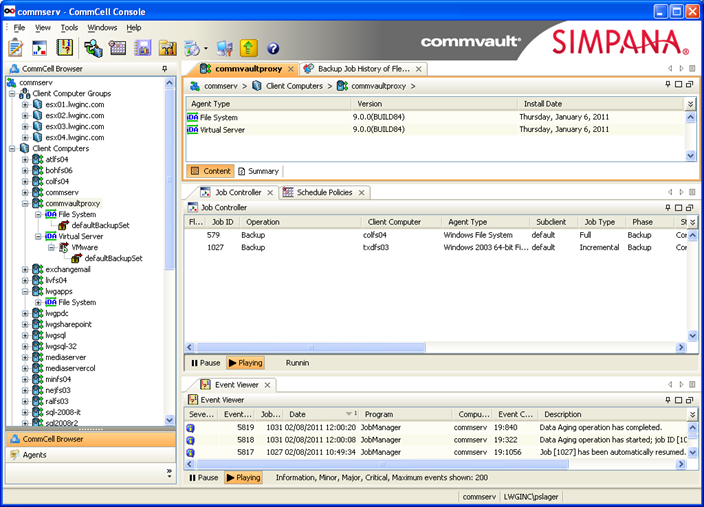Open the Windows menu
The width and height of the screenshot is (704, 507).
[x=102, y=28]
